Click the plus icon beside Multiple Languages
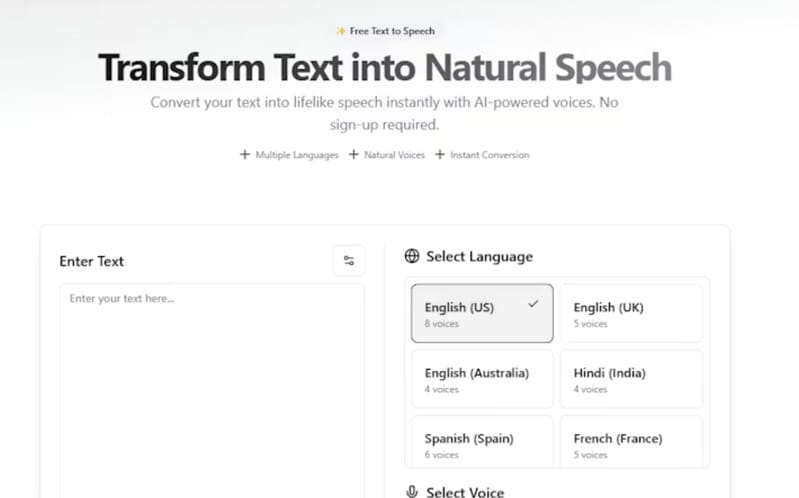The height and width of the screenshot is (498, 799). pos(245,155)
